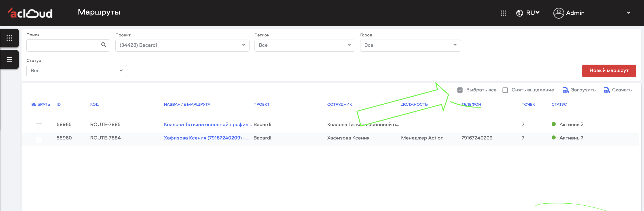
Task: Click points count 7 in row 58965
Action: 523,124
